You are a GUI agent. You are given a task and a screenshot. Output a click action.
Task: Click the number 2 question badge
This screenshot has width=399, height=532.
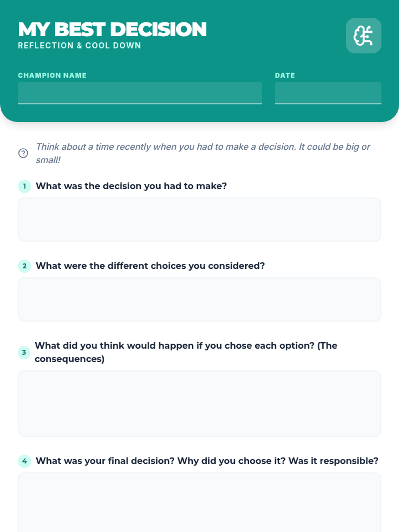tap(24, 266)
